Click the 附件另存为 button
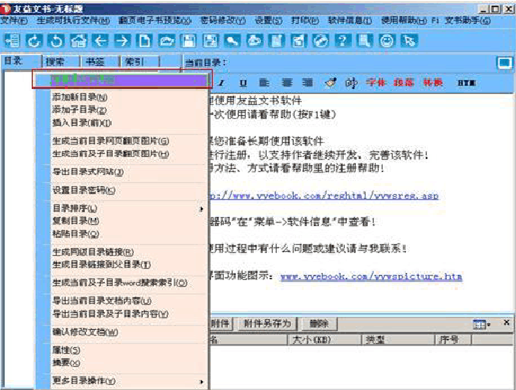The width and height of the screenshot is (516, 390). 267,323
